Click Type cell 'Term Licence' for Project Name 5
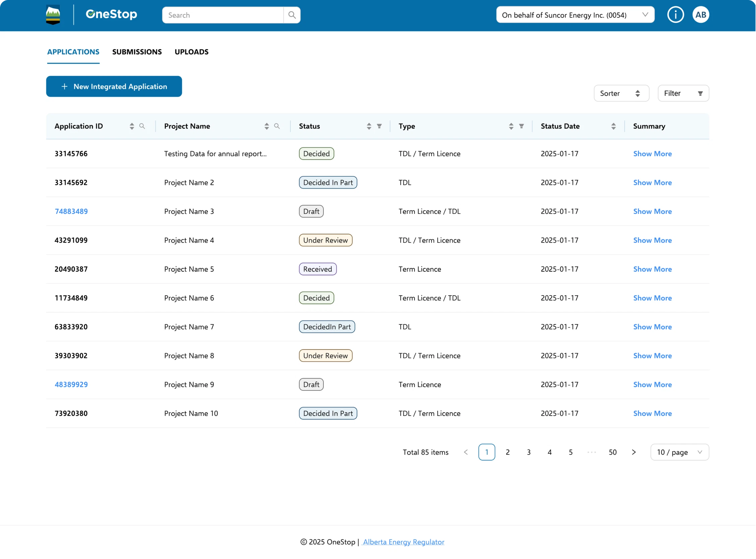This screenshot has width=756, height=559. [x=420, y=269]
